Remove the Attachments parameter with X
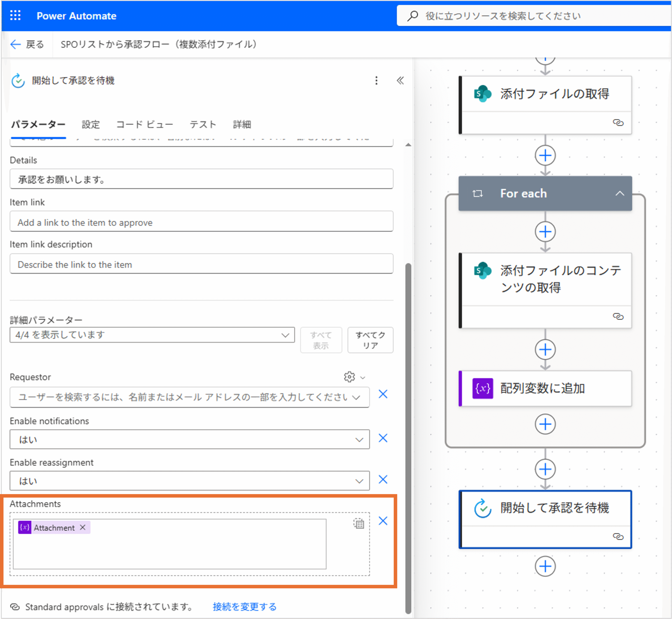 383,521
